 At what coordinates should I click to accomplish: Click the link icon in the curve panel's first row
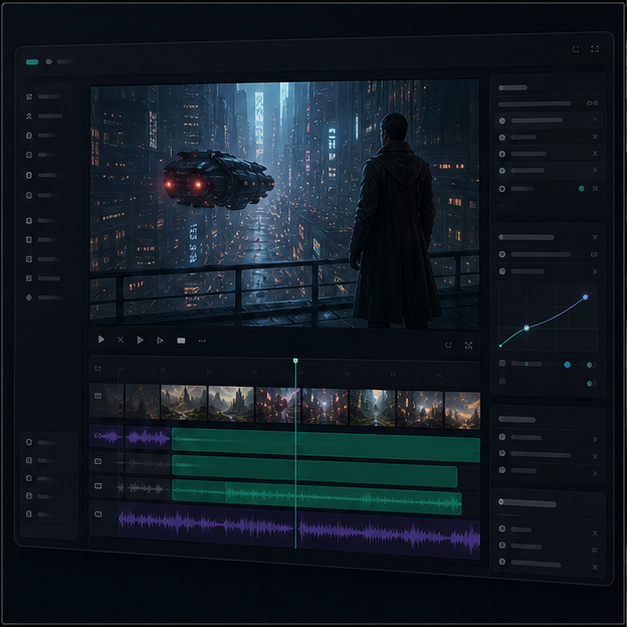(594, 255)
